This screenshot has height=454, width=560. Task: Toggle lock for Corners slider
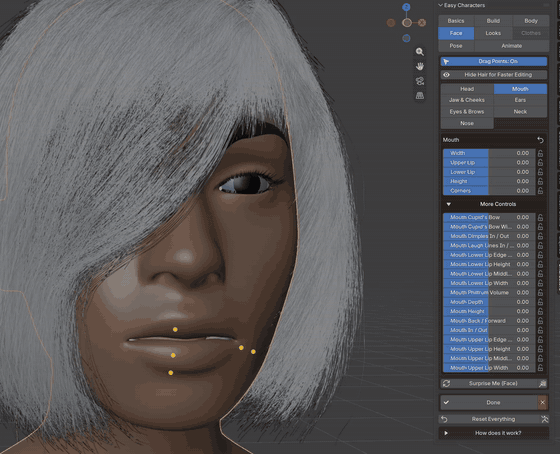[540, 191]
